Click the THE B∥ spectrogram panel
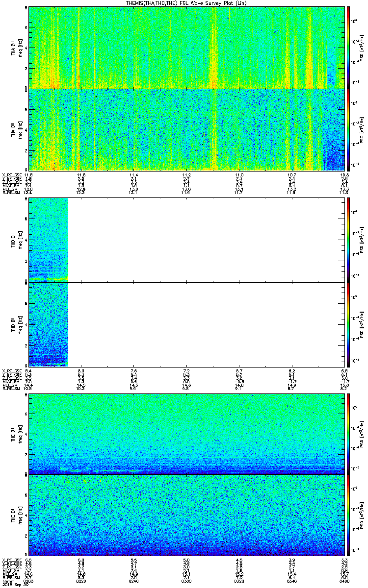This screenshot has height=588, width=368. 187,516
